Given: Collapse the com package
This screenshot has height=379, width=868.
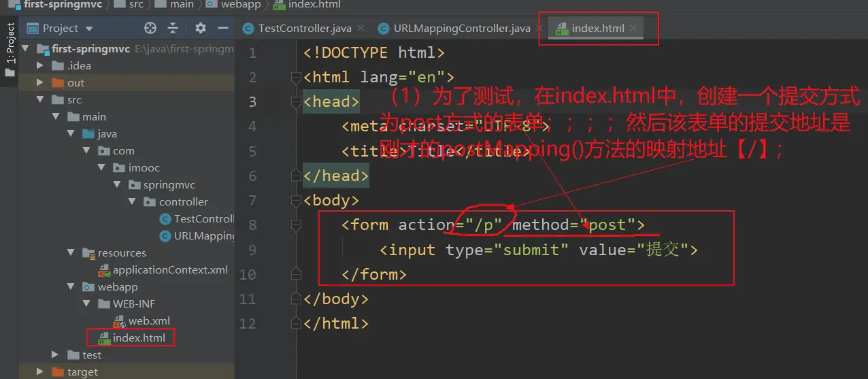Looking at the screenshot, I should (86, 150).
